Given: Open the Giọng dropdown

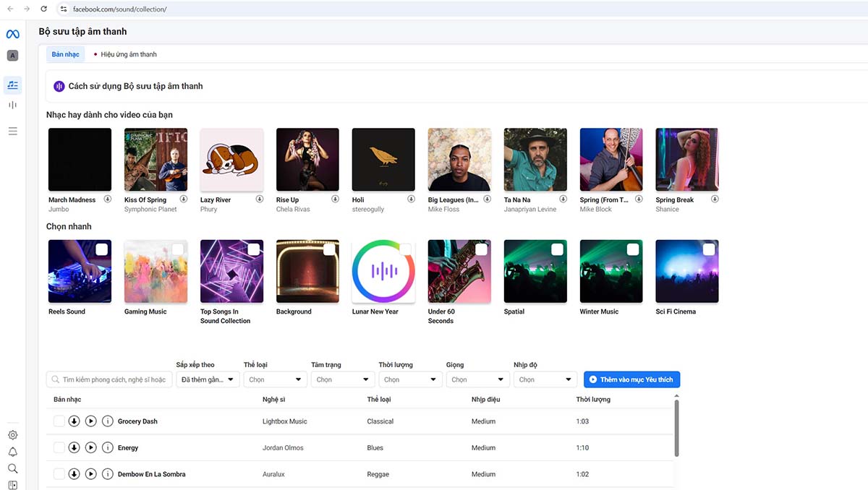Looking at the screenshot, I should tap(478, 379).
